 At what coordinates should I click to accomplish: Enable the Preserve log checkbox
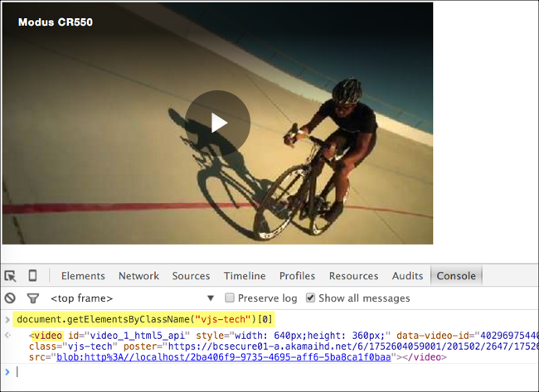pyautogui.click(x=230, y=298)
